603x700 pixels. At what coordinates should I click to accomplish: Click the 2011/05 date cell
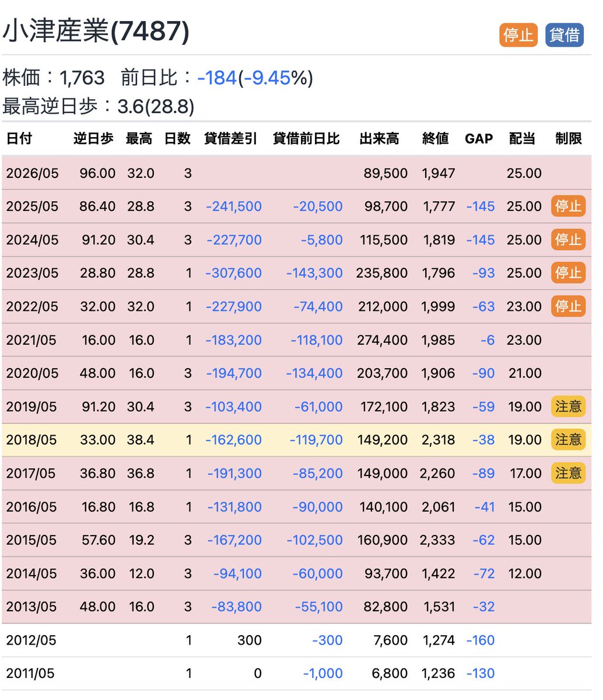click(x=30, y=673)
